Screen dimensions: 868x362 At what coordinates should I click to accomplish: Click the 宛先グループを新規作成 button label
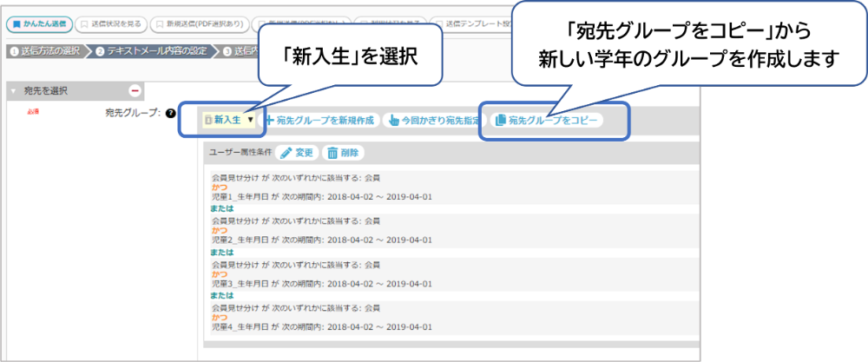325,121
